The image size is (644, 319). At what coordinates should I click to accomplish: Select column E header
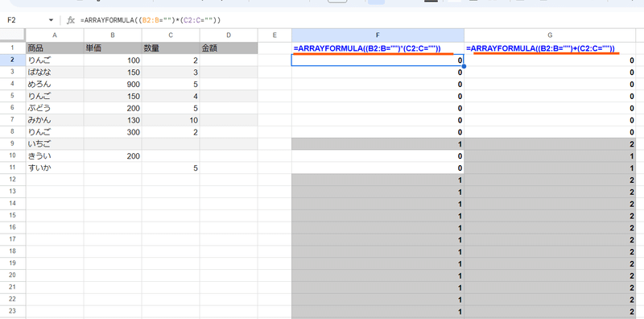click(x=275, y=35)
